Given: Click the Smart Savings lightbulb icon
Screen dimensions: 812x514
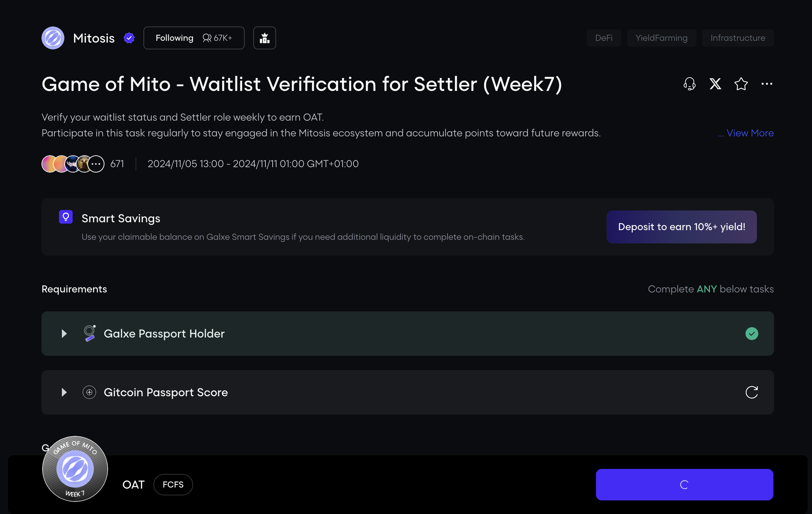Looking at the screenshot, I should 66,217.
